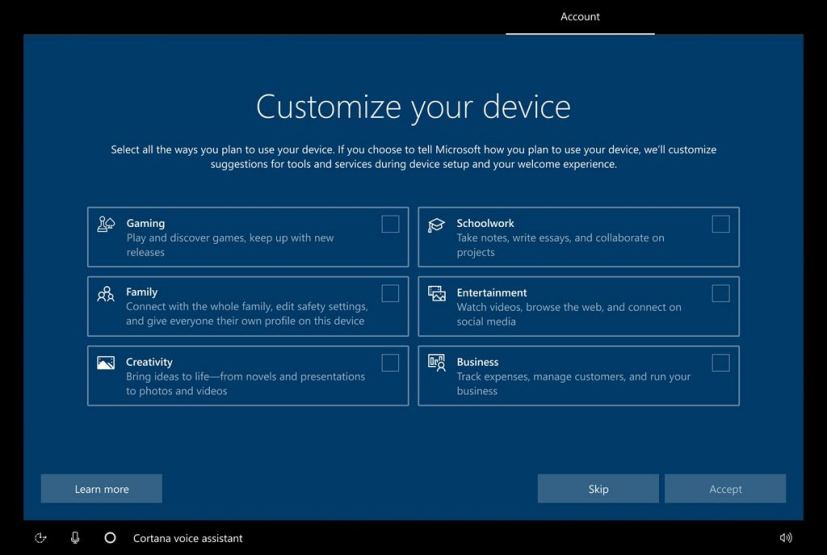Click 'Cortana voice assistant' label
The image size is (827, 555).
click(188, 538)
